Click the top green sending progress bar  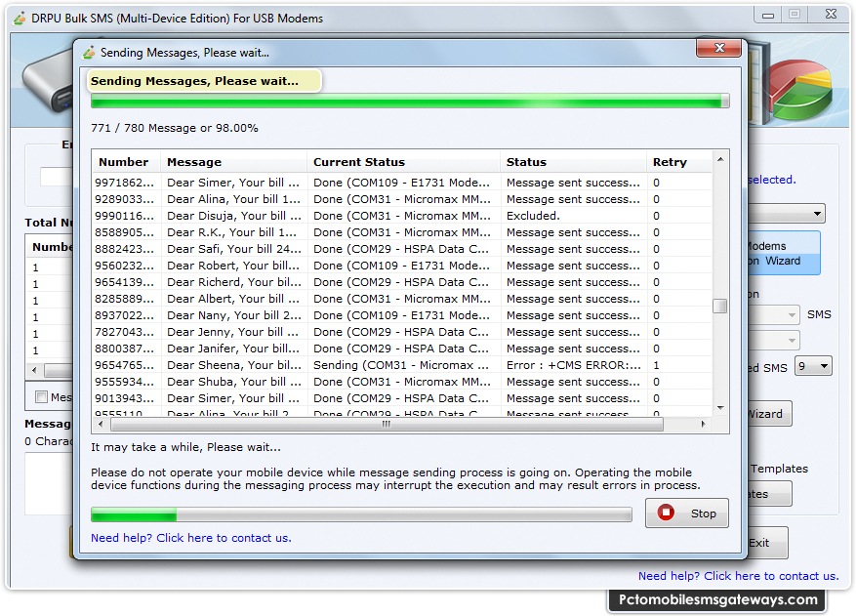pyautogui.click(x=410, y=101)
